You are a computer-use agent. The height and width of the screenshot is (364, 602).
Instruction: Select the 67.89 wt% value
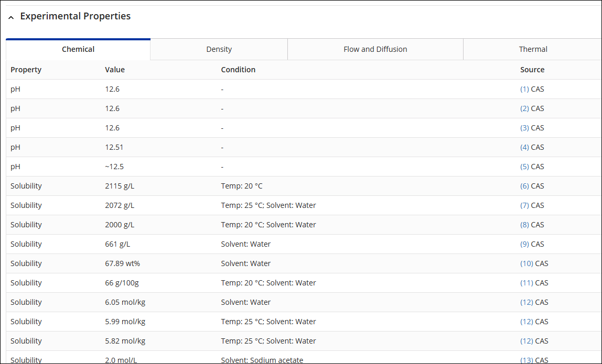[123, 263]
